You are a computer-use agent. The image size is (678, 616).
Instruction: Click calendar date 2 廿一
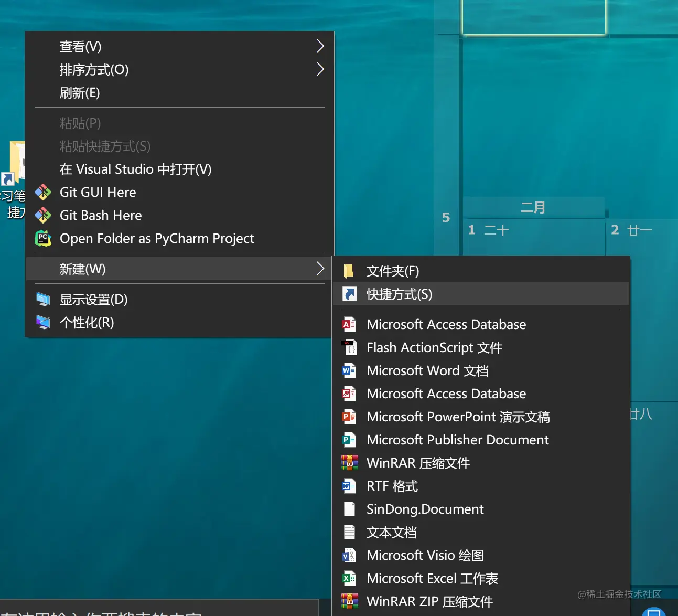point(631,230)
